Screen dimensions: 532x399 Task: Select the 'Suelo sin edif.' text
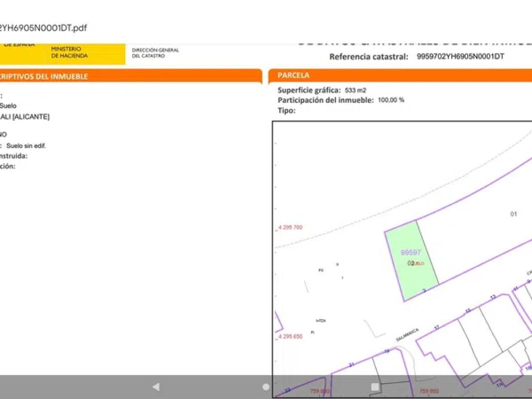click(x=26, y=146)
